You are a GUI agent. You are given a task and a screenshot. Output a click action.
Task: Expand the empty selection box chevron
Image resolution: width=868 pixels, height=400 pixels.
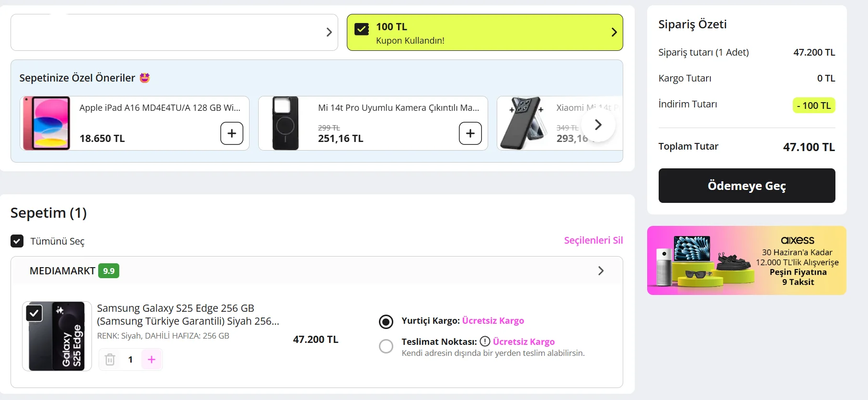pos(329,32)
